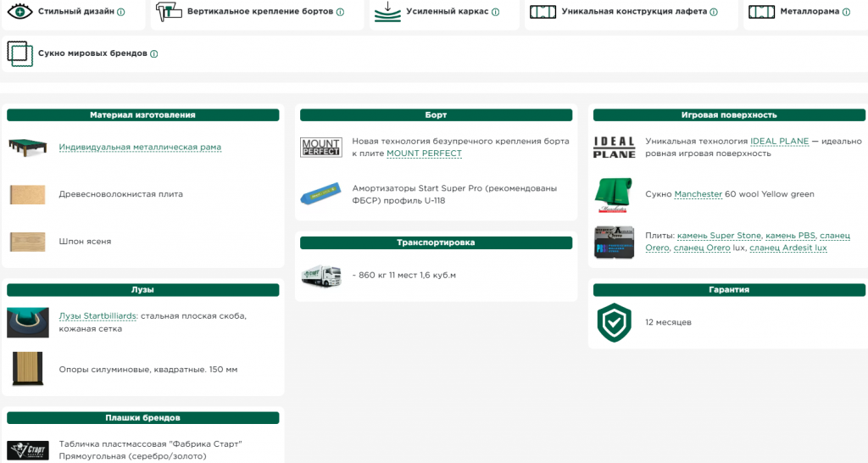Click the green Manchester cloth roll thumbnail
The width and height of the screenshot is (868, 463).
click(614, 194)
